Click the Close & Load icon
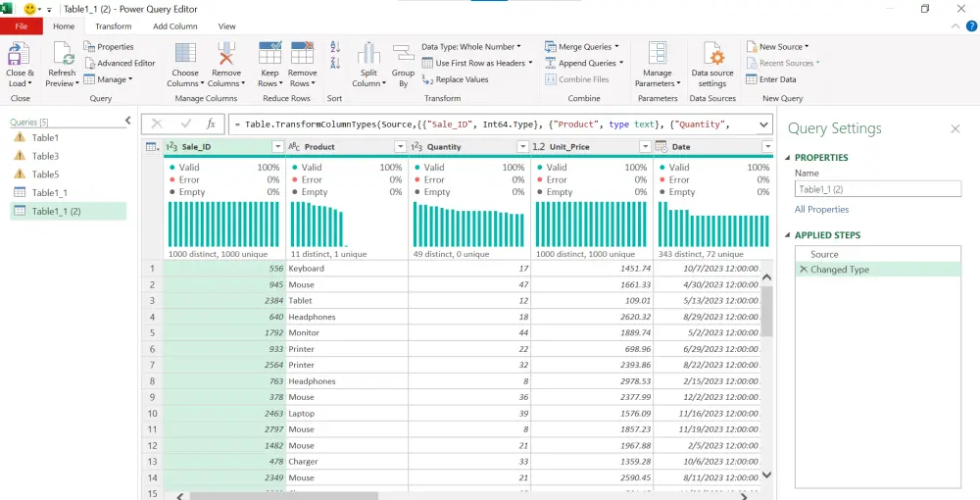 pyautogui.click(x=19, y=54)
